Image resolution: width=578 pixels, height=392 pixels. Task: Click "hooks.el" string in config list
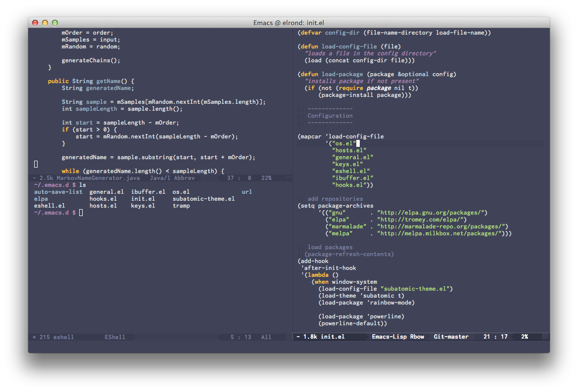click(349, 185)
